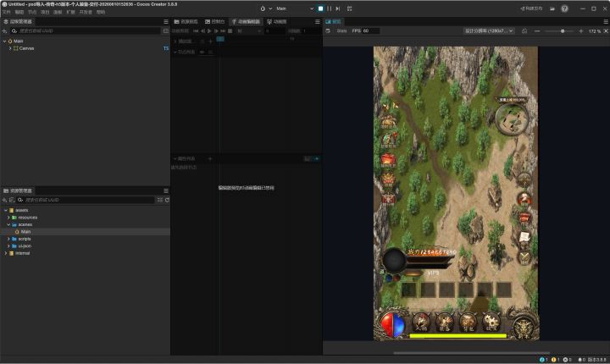
Task: Collapse the property list section in animation editor
Action: pos(175,158)
